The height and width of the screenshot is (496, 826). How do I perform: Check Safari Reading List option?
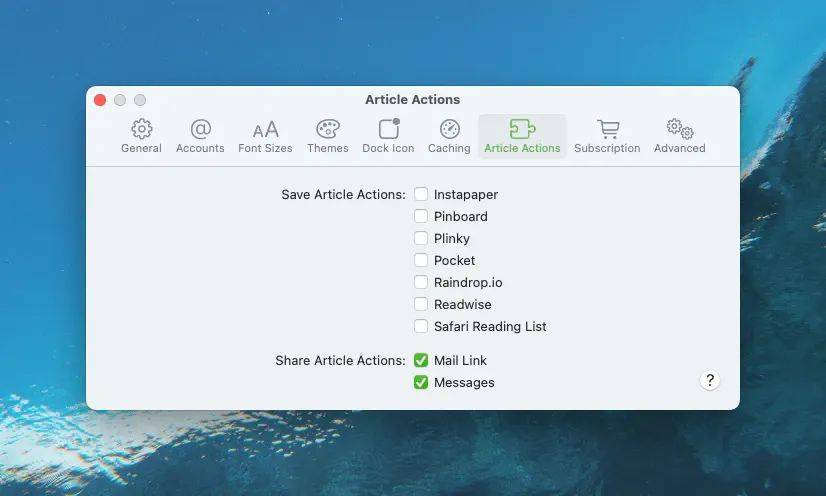[422, 327]
